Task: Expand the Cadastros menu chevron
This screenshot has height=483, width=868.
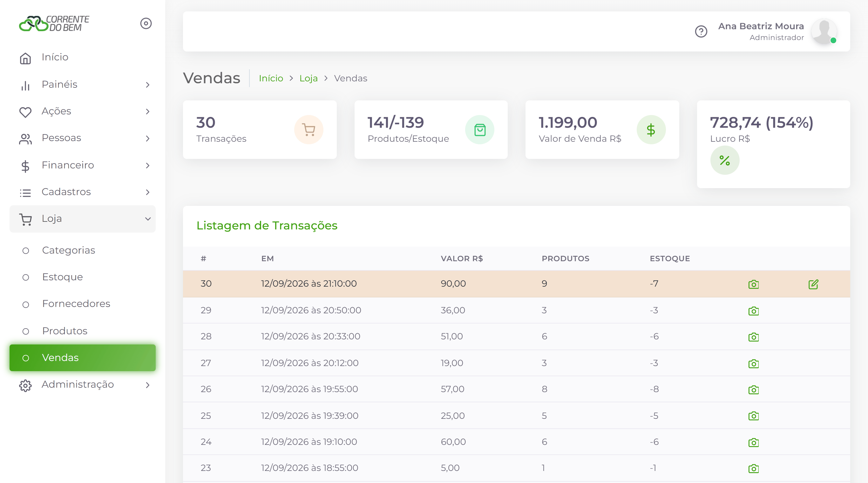Action: coord(148,192)
